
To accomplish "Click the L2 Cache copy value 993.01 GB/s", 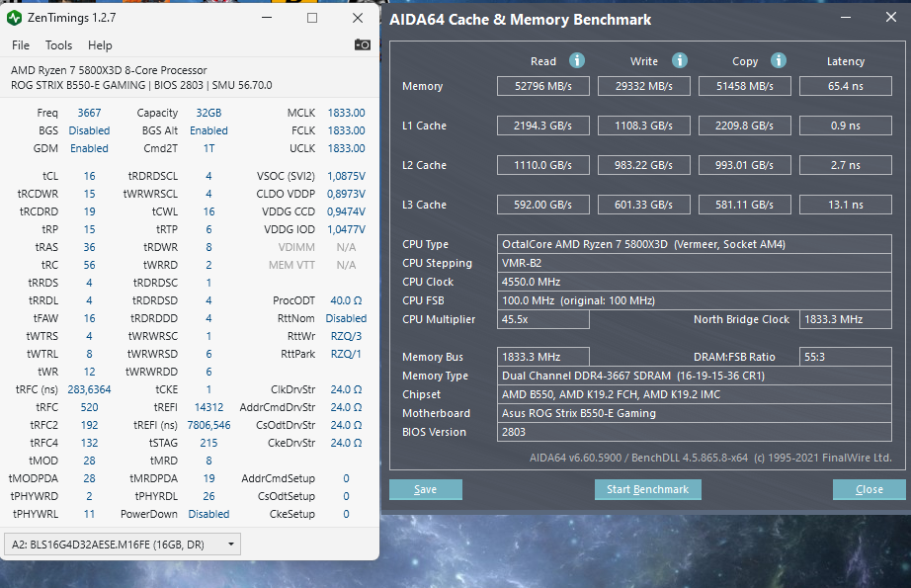I will tap(745, 165).
